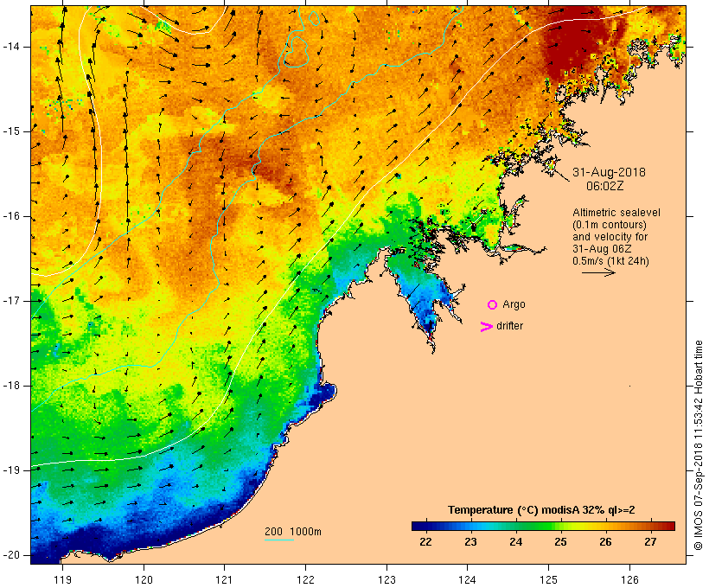The width and height of the screenshot is (709, 588).
Task: Click the -19 latitude axis label
Action: point(11,470)
